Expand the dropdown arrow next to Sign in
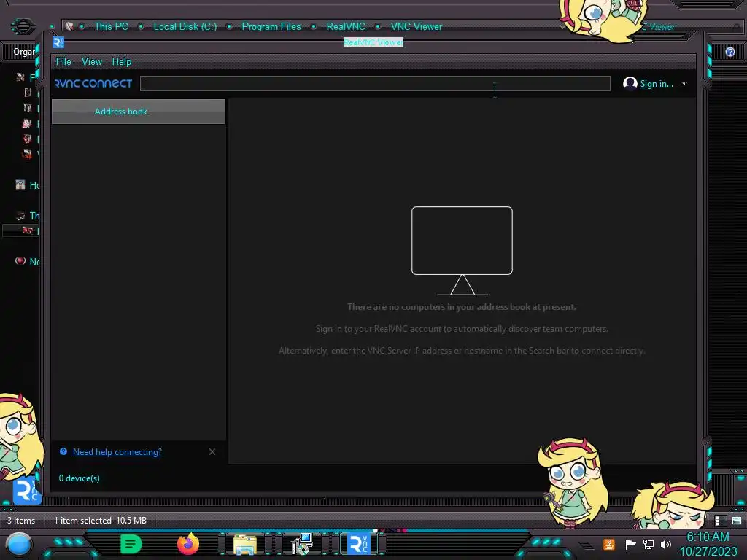747x560 pixels. [x=684, y=84]
